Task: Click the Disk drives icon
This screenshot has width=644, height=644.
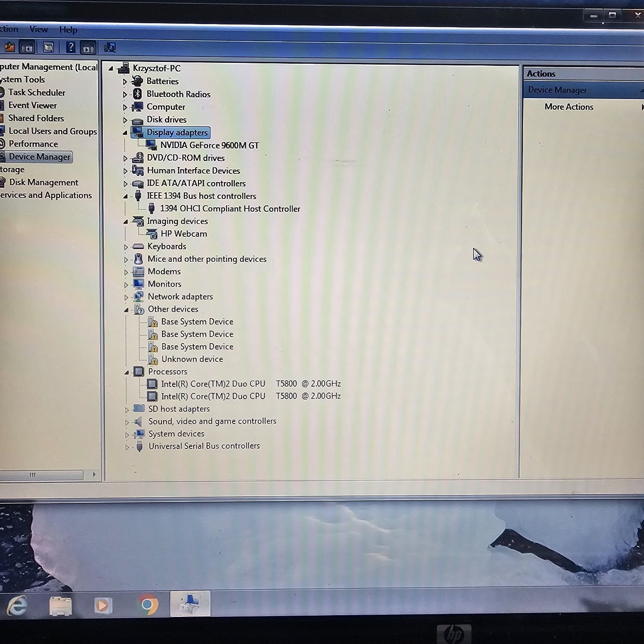Action: click(x=137, y=120)
